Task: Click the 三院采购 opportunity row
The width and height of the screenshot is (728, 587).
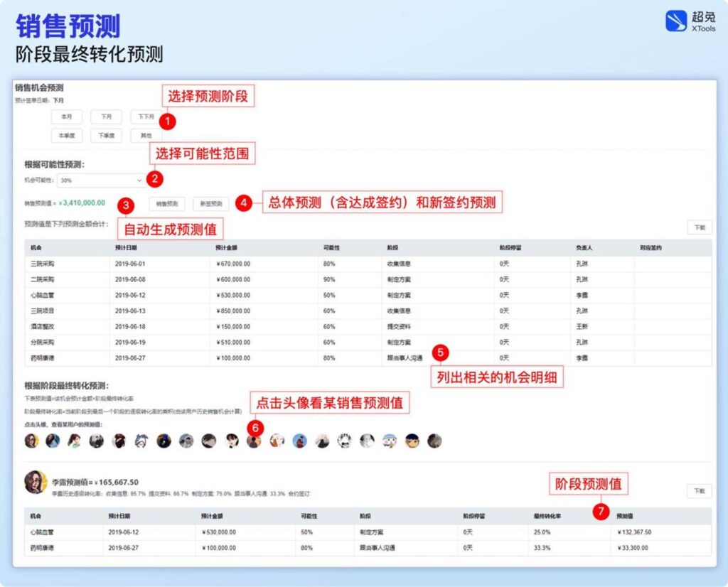Action: [x=43, y=263]
